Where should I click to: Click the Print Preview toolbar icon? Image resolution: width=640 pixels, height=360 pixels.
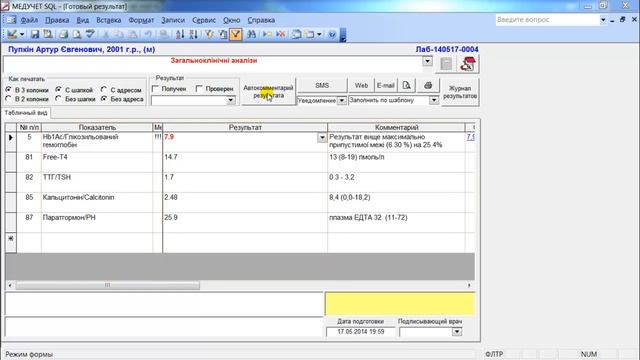pyautogui.click(x=77, y=35)
